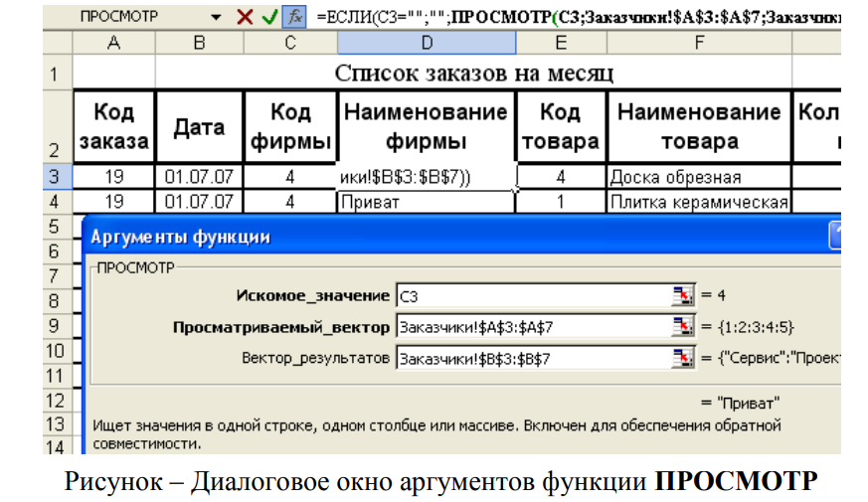Select column F header
This screenshot has height=502, width=868.
point(699,43)
